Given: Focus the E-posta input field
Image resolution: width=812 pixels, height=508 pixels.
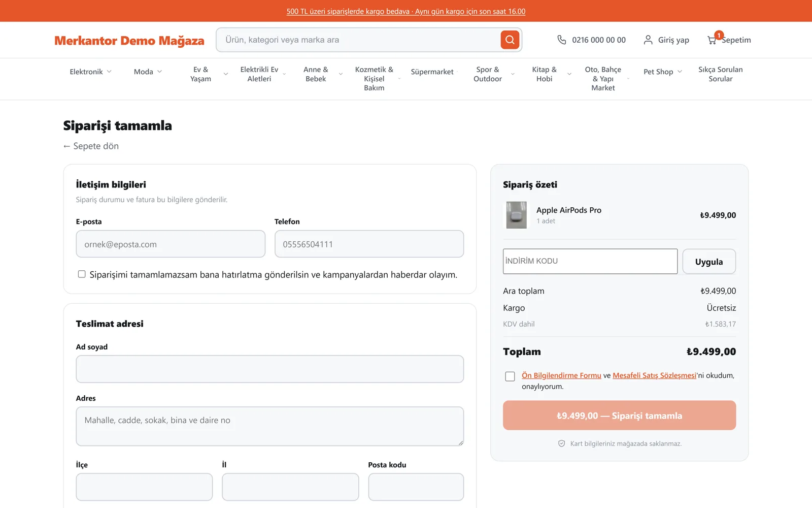Looking at the screenshot, I should [x=171, y=244].
